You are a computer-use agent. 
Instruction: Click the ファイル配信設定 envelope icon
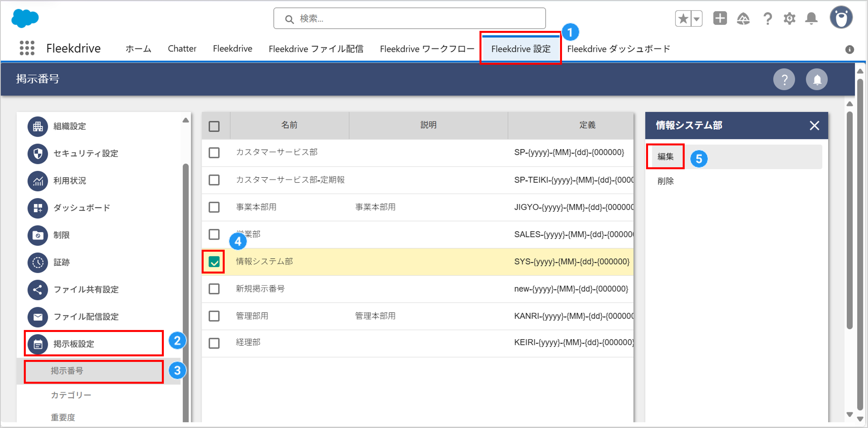(x=38, y=317)
